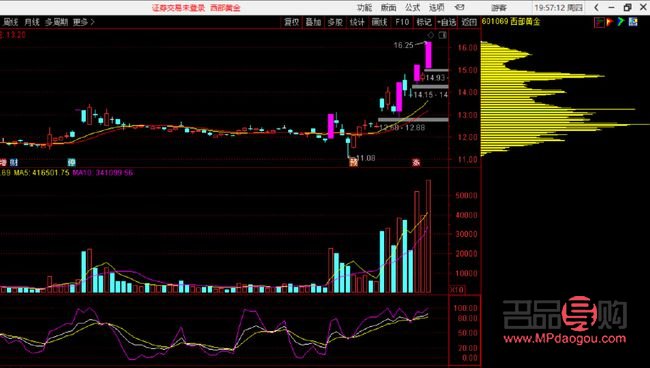Click the green arrow icon in the top right
Screen dimensions: 650x368
pyautogui.click(x=621, y=22)
